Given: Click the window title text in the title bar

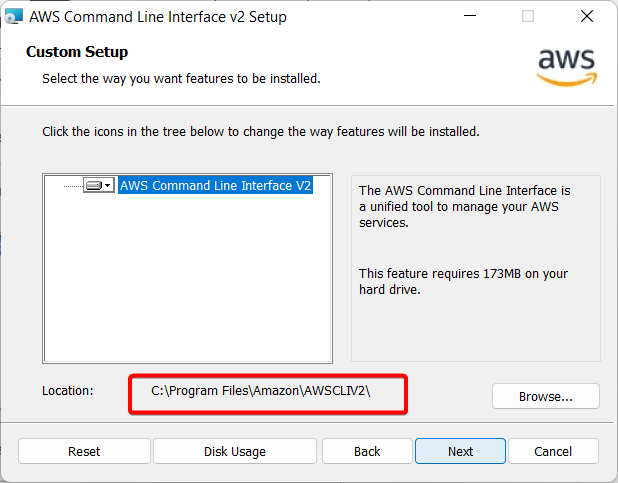Looking at the screenshot, I should [158, 17].
